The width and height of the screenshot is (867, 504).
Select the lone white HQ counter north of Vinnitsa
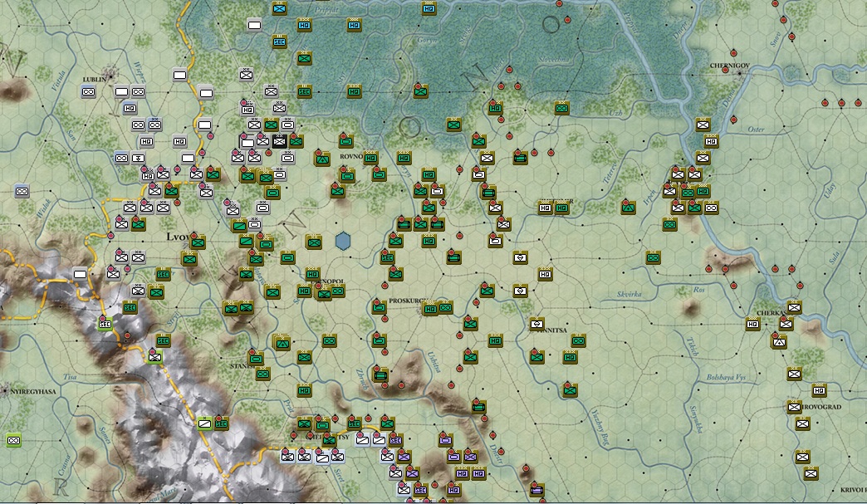pos(545,274)
